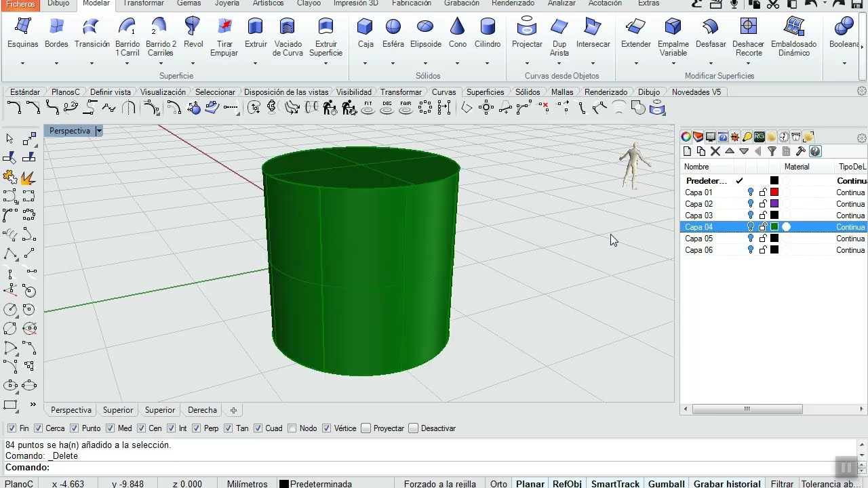Toggle SmartTrack in status bar
This screenshot has height=488, width=868.
pyautogui.click(x=615, y=483)
